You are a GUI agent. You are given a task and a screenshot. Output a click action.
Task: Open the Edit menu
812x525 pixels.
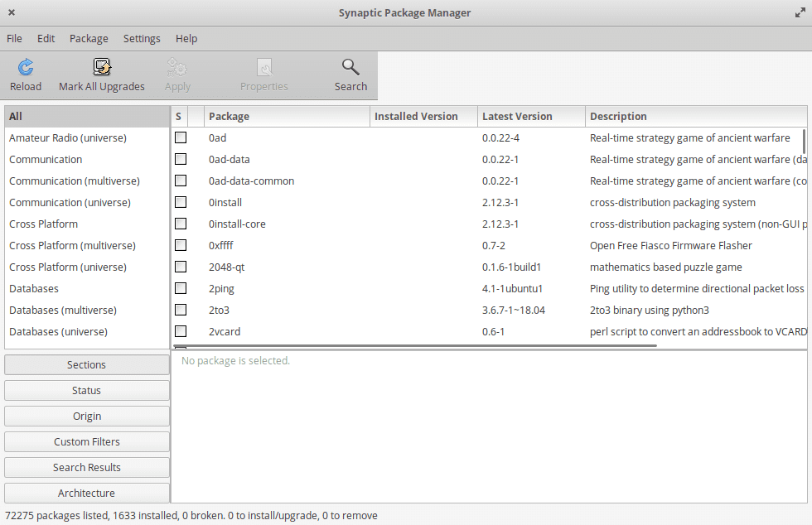(x=46, y=38)
